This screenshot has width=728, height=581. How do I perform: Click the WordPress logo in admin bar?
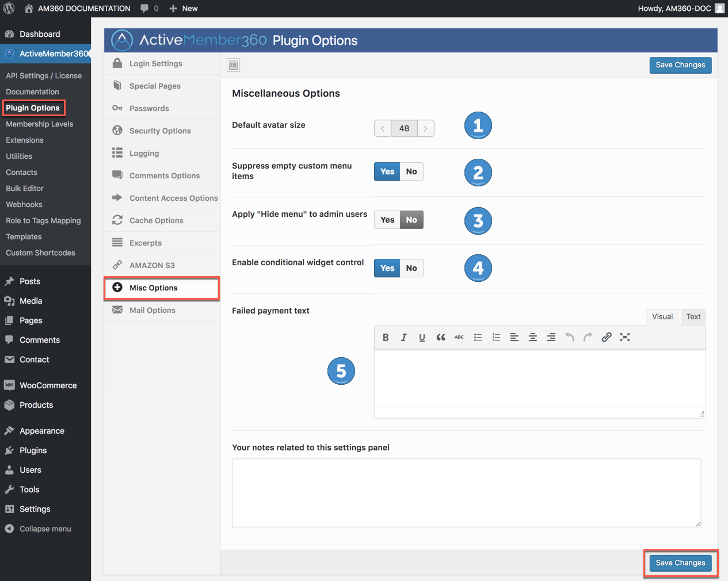[x=9, y=9]
